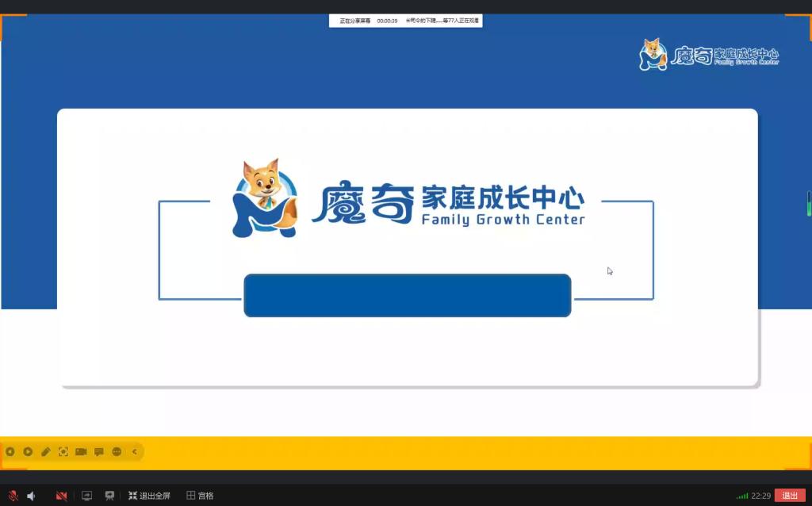Open the comment bubble in slide toolbar
This screenshot has height=506, width=812.
point(99,451)
